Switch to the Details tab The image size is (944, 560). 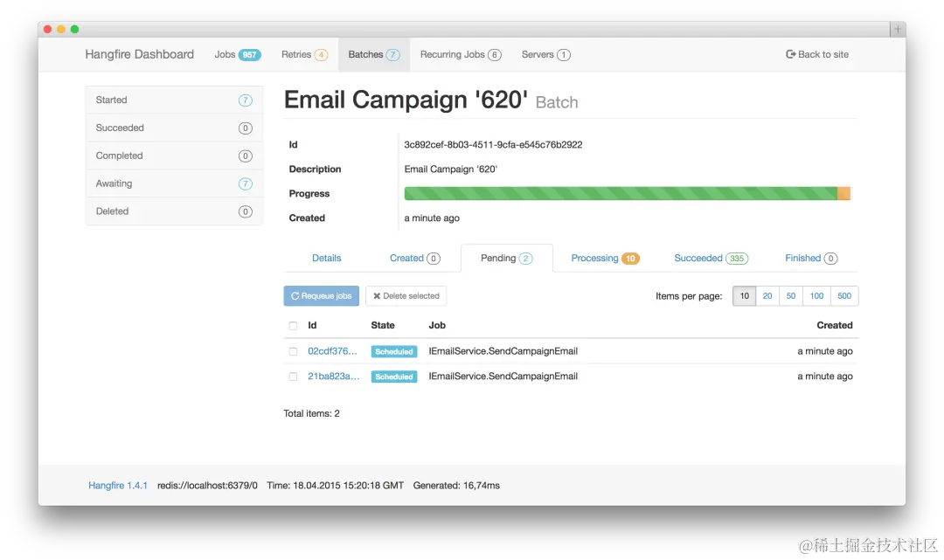[x=326, y=258]
